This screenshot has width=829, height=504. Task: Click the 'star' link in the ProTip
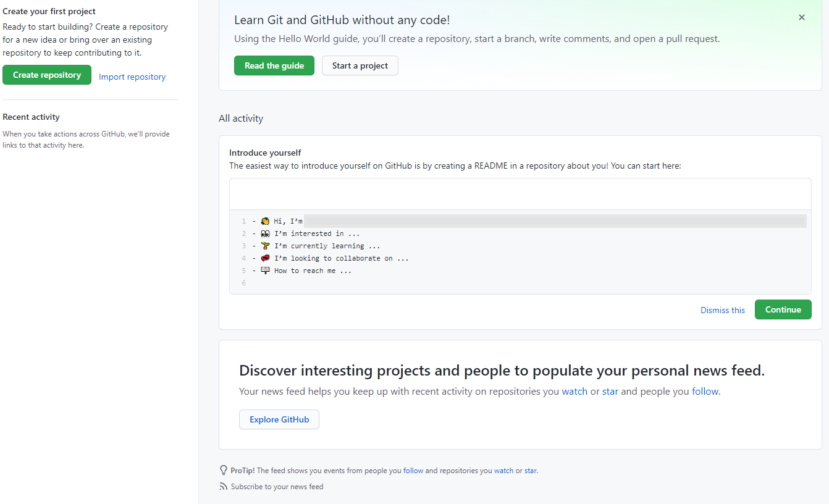pyautogui.click(x=531, y=471)
